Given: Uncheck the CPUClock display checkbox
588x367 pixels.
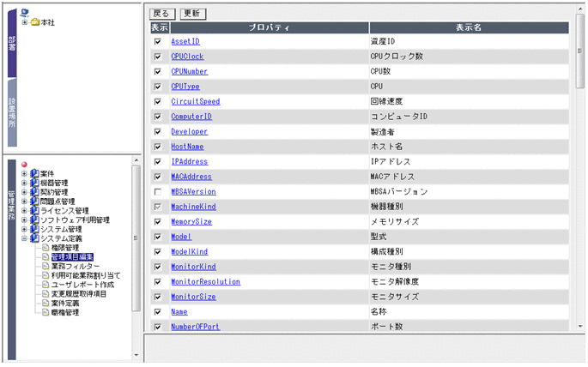Looking at the screenshot, I should click(x=158, y=57).
